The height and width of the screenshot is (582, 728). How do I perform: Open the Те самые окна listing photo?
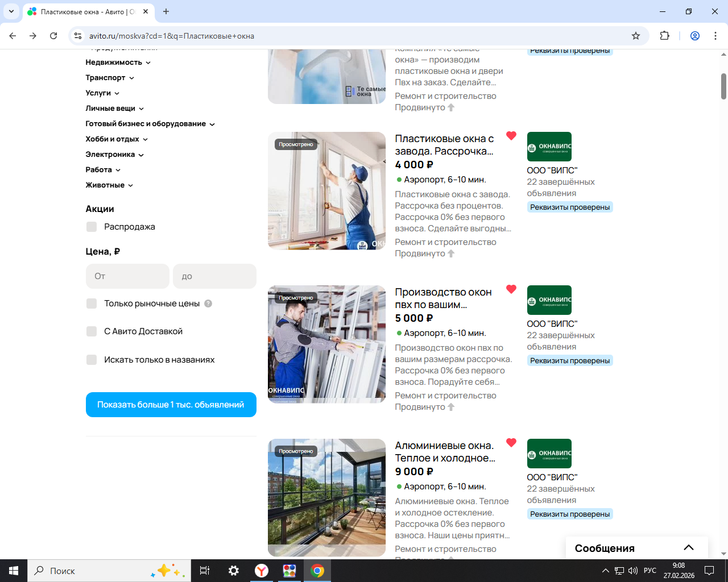pos(326,77)
